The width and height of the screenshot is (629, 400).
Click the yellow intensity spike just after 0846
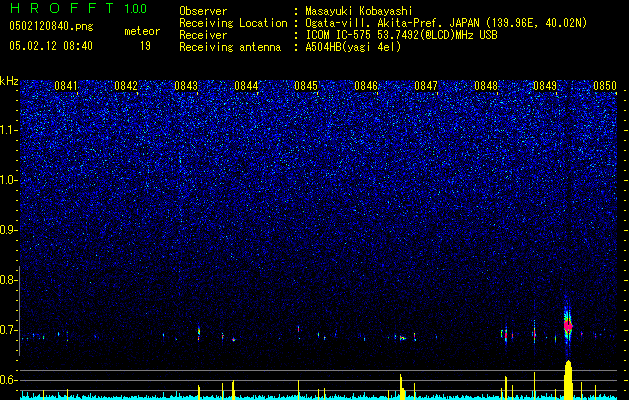[x=401, y=387]
